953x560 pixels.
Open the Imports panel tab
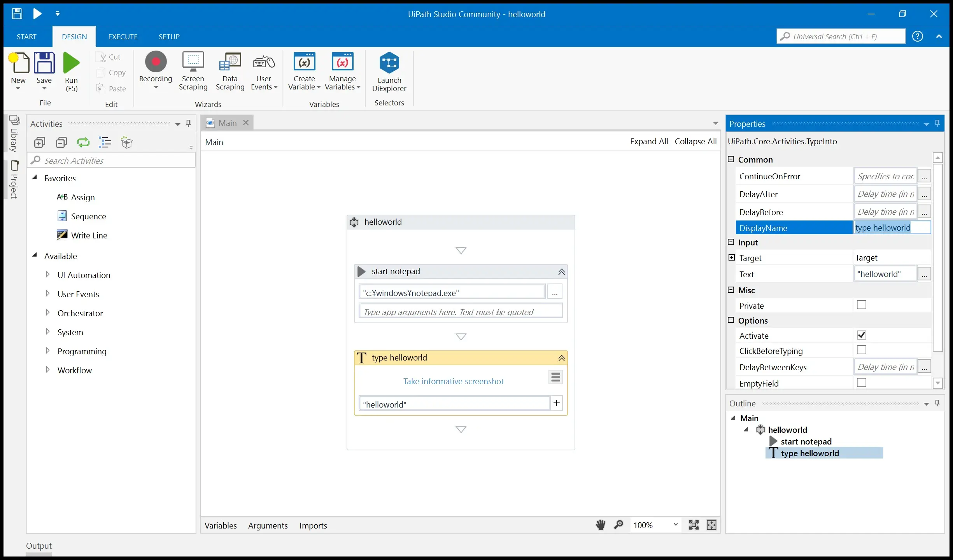(313, 525)
